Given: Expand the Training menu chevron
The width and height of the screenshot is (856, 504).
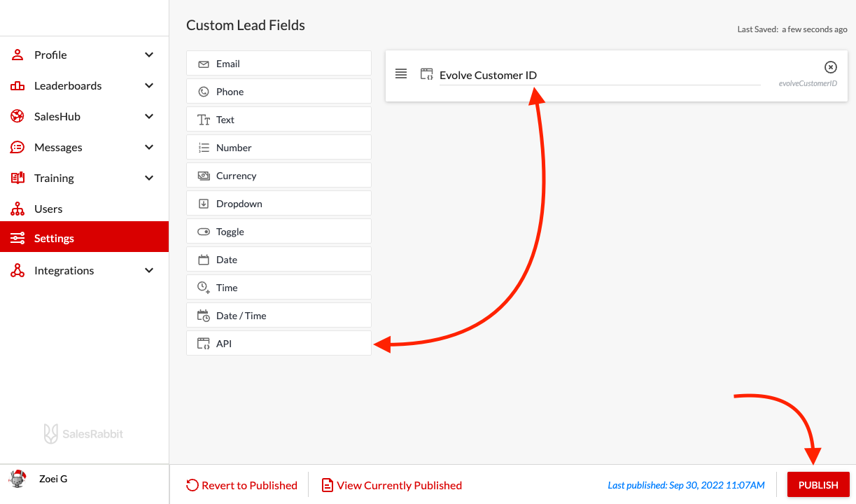Looking at the screenshot, I should click(x=149, y=178).
